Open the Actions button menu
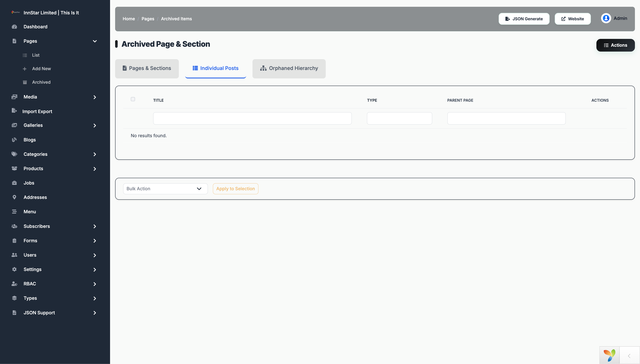 (615, 45)
